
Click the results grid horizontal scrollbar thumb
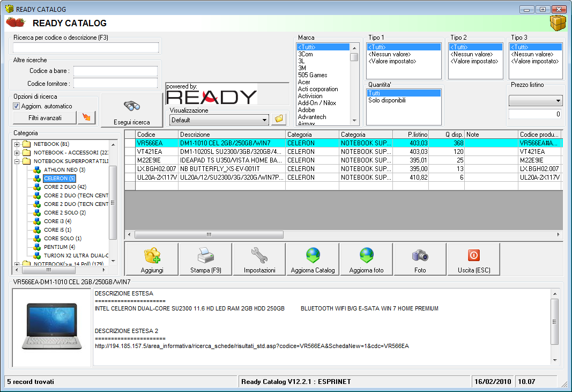point(209,234)
